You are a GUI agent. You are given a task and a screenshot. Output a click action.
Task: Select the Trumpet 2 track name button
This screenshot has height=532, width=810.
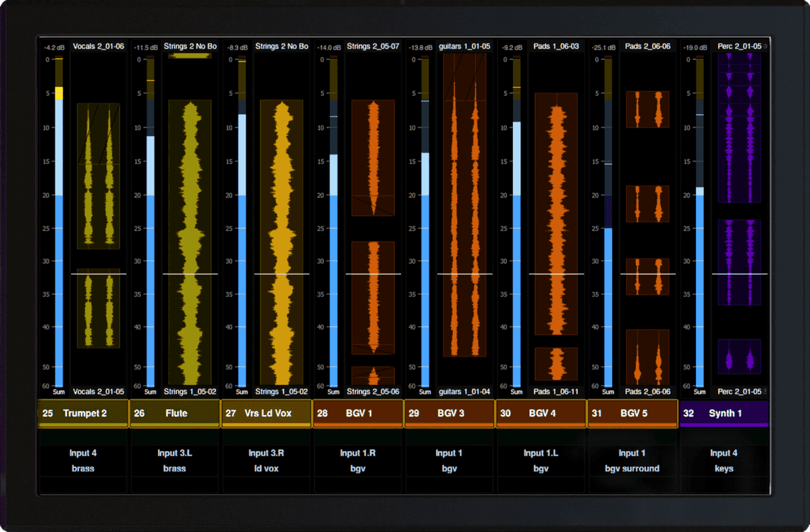click(x=84, y=413)
